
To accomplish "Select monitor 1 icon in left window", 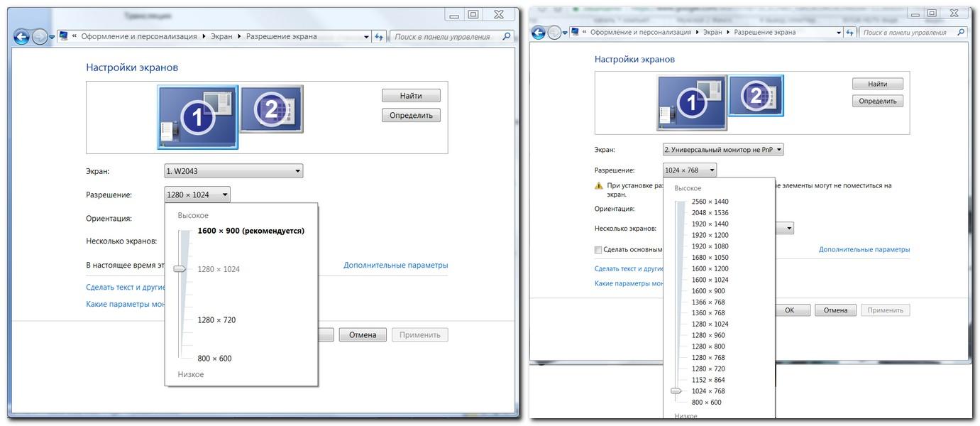I will pos(197,118).
